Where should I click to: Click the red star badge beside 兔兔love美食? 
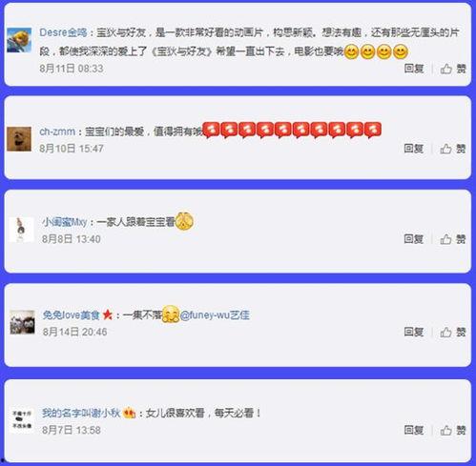[x=108, y=314]
